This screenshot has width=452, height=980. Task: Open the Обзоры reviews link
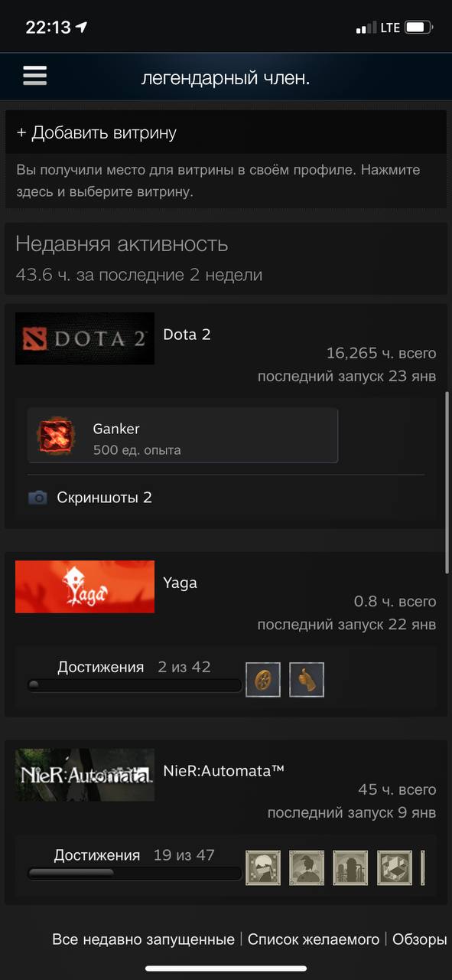pyautogui.click(x=419, y=939)
